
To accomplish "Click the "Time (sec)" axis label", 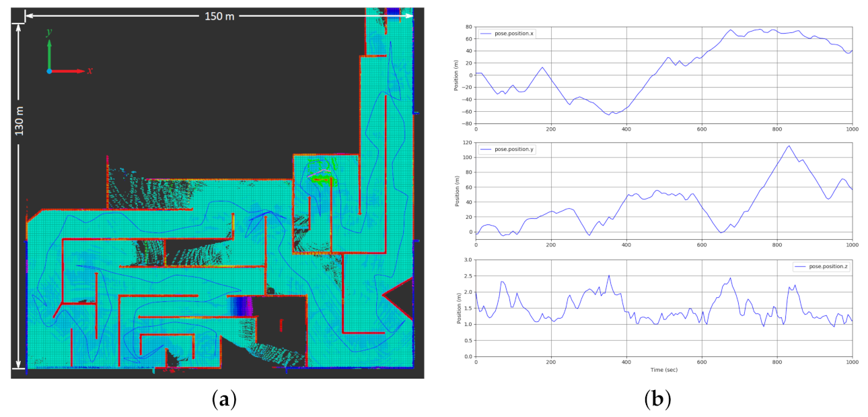I will click(663, 371).
